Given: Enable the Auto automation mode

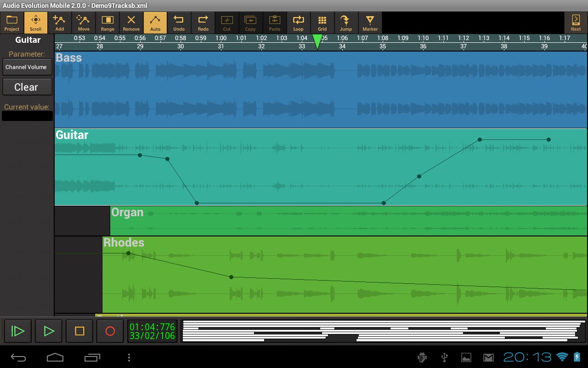Looking at the screenshot, I should pyautogui.click(x=155, y=22).
